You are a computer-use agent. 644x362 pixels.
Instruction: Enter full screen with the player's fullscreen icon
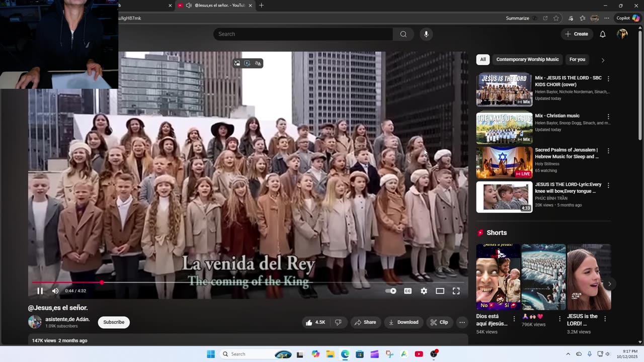click(456, 291)
